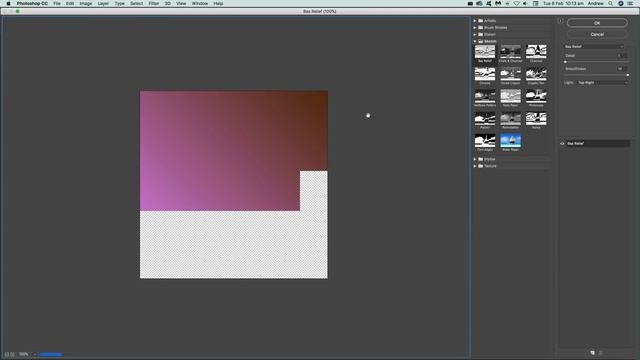Expand the Artistic filter folder
The width and height of the screenshot is (640, 360).
475,20
